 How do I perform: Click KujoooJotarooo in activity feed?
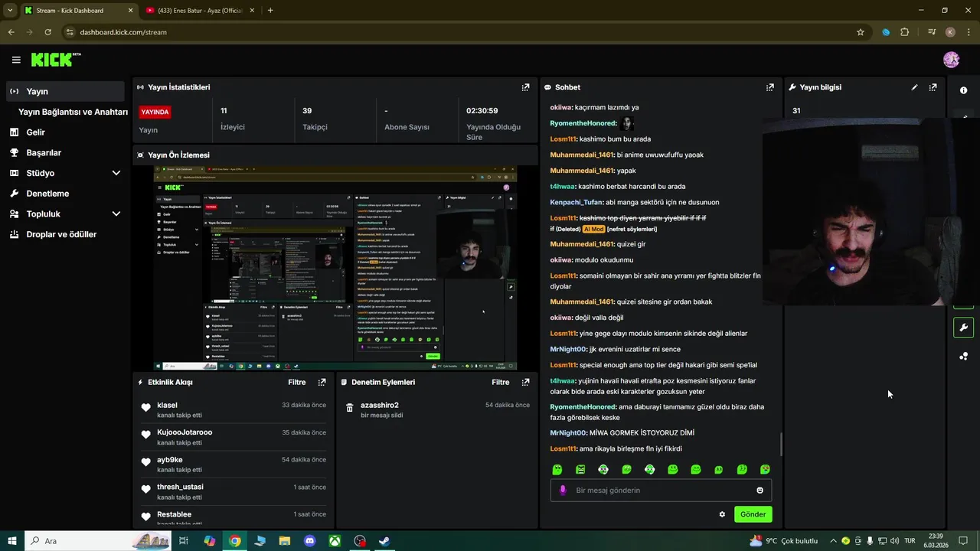185,432
